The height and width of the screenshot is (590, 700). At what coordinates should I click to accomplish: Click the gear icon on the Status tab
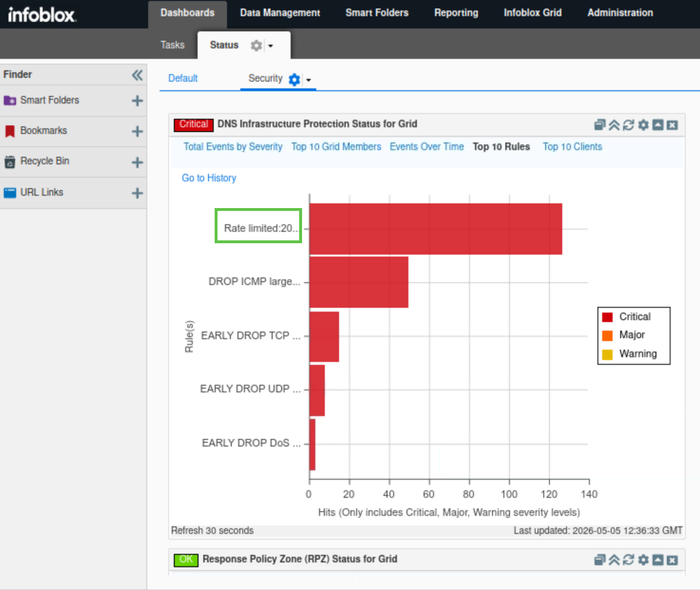point(256,46)
